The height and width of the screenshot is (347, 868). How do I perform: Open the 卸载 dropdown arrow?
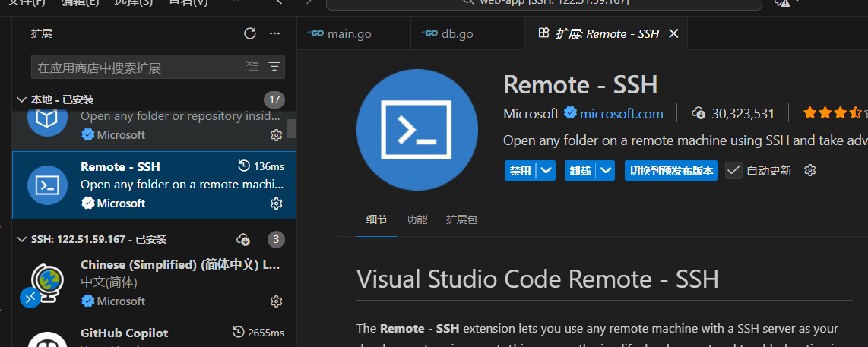[x=607, y=170]
